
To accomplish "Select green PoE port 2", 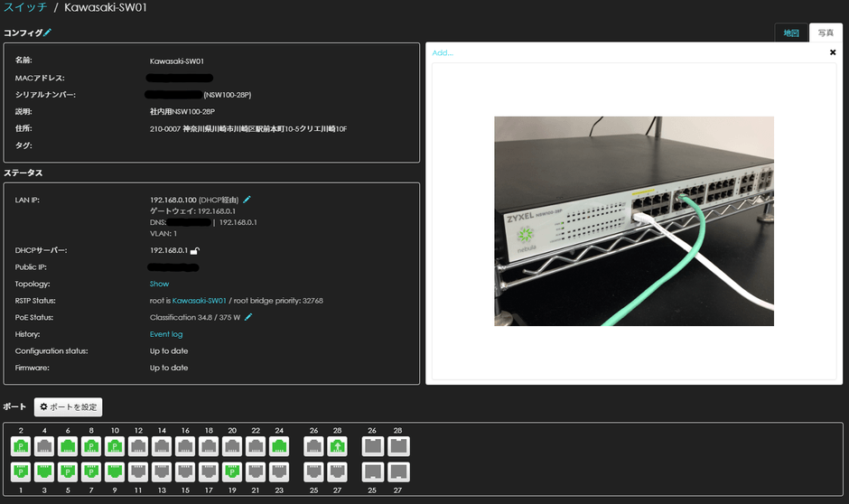I will (x=20, y=446).
